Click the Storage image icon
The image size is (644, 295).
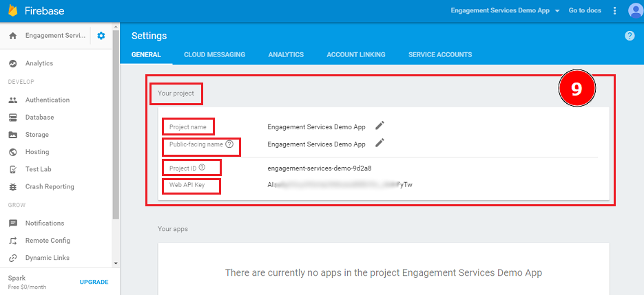point(12,135)
